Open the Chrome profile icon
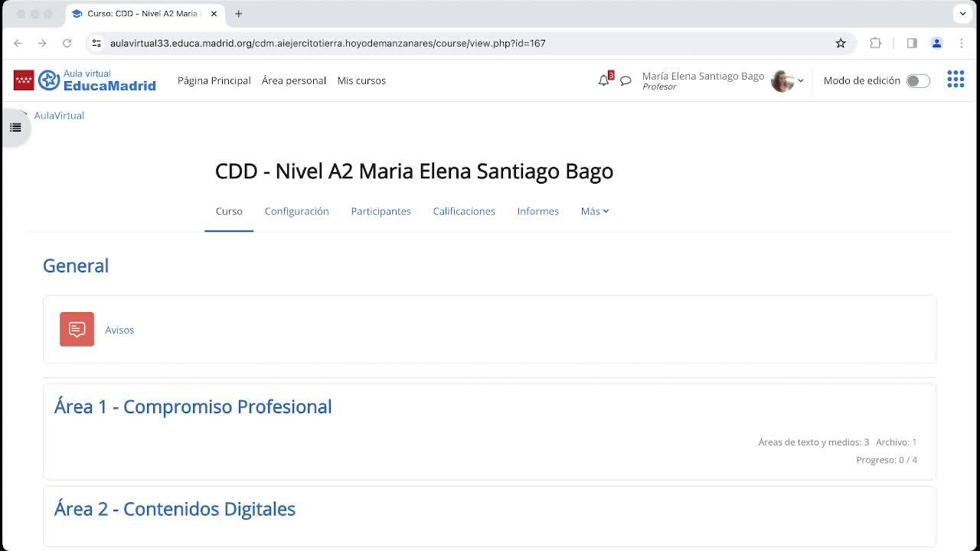Image resolution: width=980 pixels, height=551 pixels. click(x=936, y=43)
